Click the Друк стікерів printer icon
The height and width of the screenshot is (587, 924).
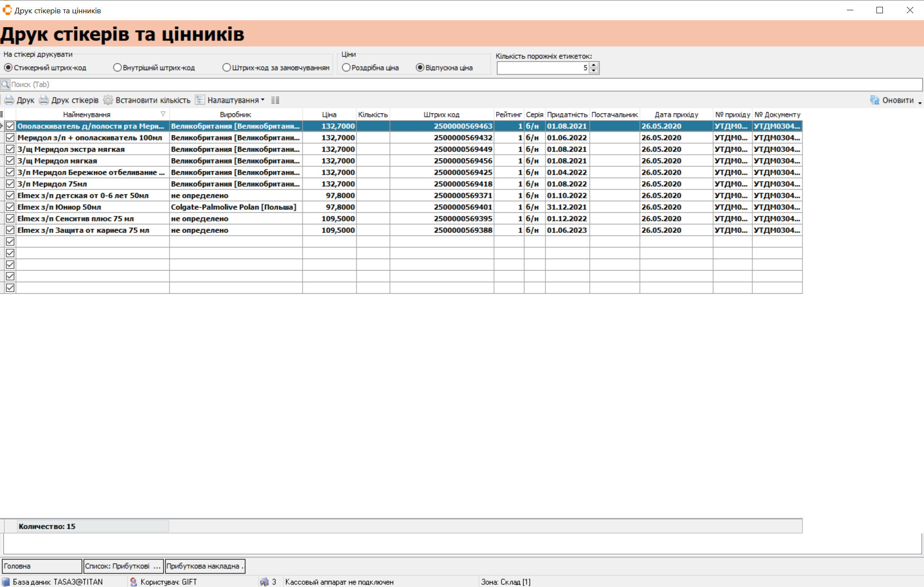(44, 100)
